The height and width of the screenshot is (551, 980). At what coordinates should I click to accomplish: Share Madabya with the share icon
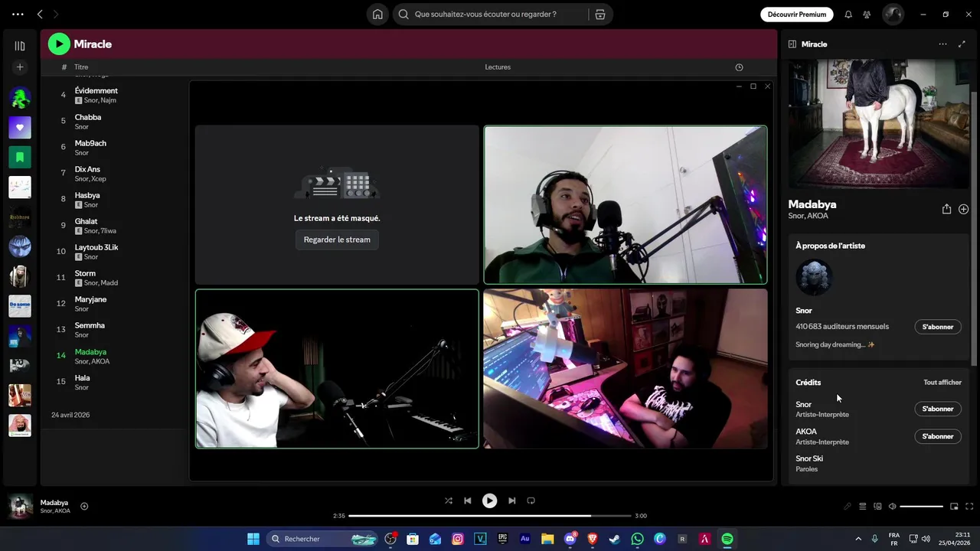tap(946, 209)
